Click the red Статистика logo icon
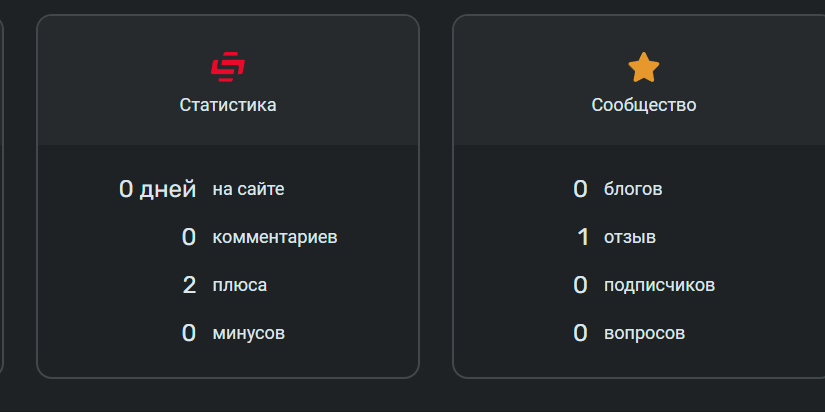 228,67
